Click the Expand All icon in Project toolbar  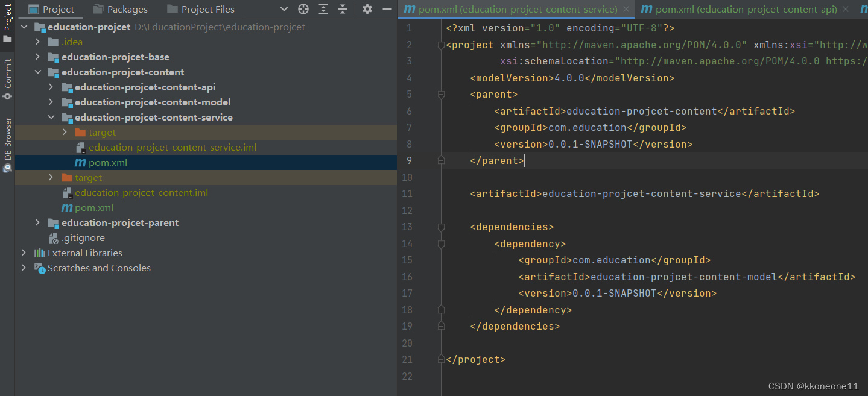(x=323, y=9)
